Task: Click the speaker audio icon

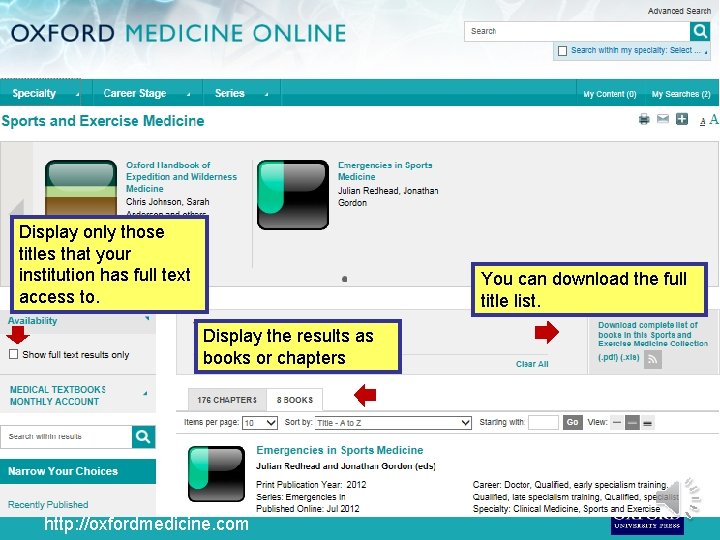Action: (678, 498)
